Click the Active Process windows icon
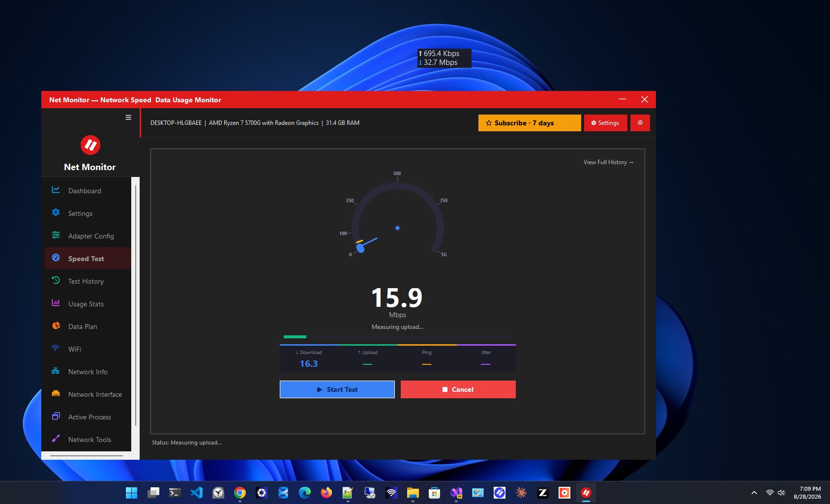 (56, 416)
